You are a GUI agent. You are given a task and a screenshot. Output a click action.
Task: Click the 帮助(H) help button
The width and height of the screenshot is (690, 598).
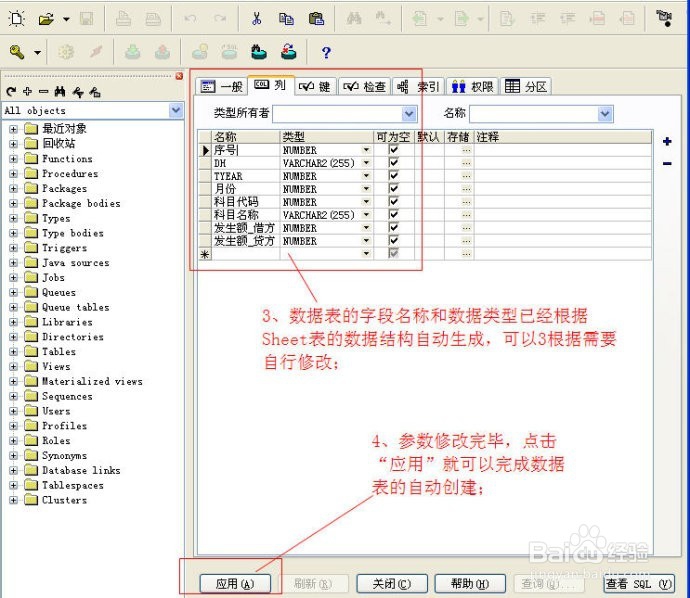470,584
